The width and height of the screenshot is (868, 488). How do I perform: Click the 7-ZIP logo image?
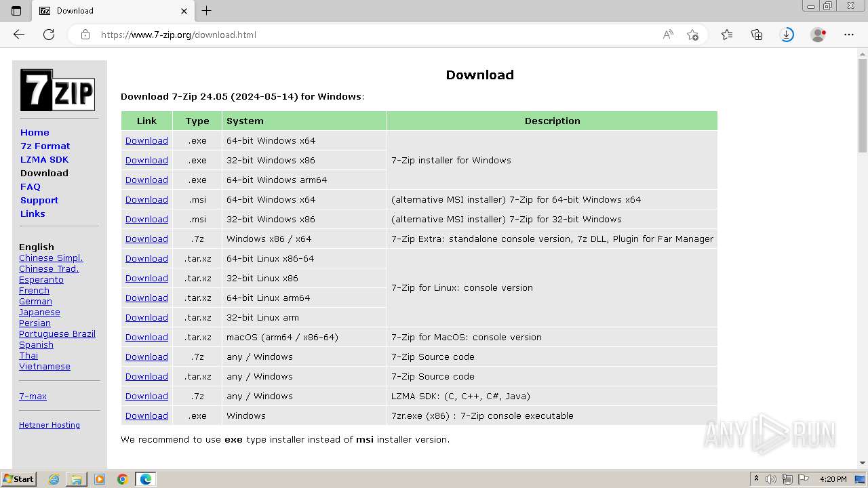point(58,90)
